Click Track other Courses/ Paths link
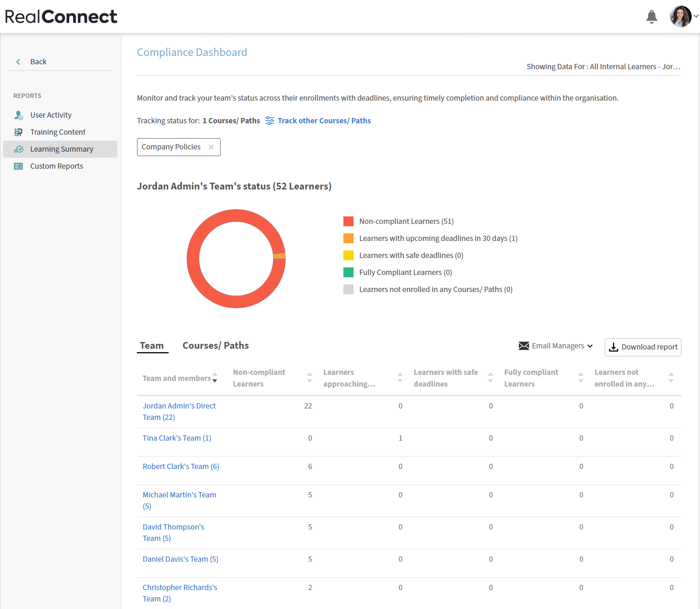 click(x=324, y=121)
